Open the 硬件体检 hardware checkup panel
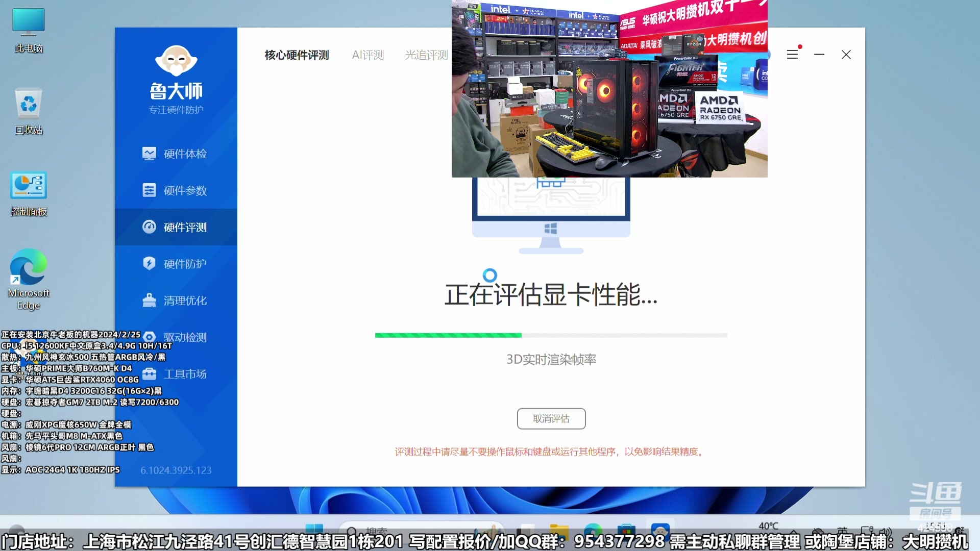Viewport: 980px width, 551px height. pyautogui.click(x=176, y=153)
